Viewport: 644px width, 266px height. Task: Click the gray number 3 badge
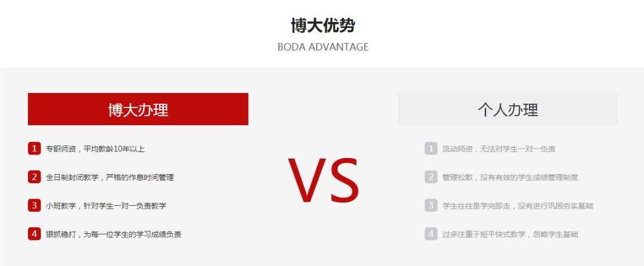(x=431, y=205)
